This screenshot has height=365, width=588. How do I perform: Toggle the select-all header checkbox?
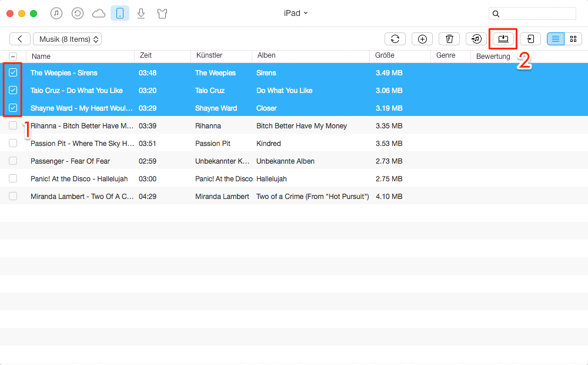click(x=13, y=57)
